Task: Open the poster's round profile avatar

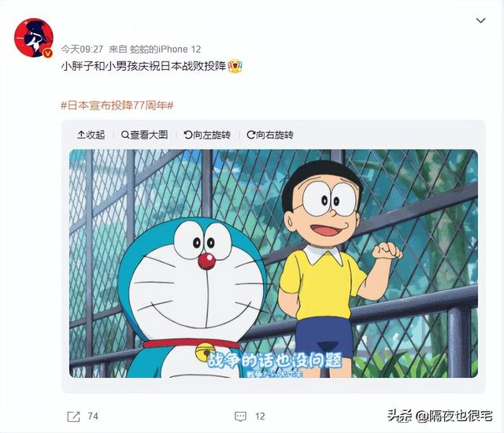Action: pyautogui.click(x=33, y=38)
